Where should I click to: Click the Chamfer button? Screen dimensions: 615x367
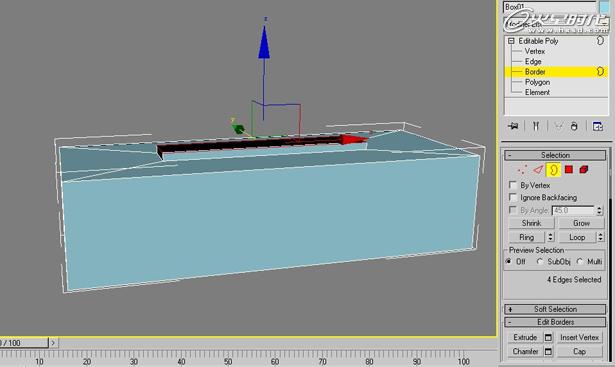pos(525,351)
